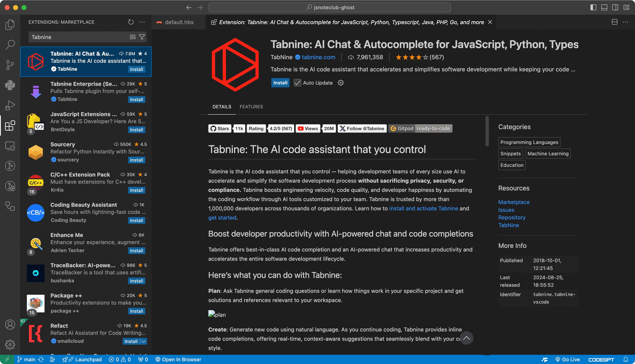This screenshot has width=635, height=364.
Task: Open the Repository resource link
Action: point(512,217)
